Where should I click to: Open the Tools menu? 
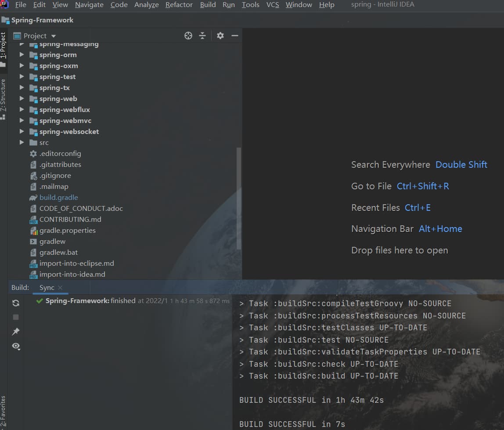pos(250,4)
